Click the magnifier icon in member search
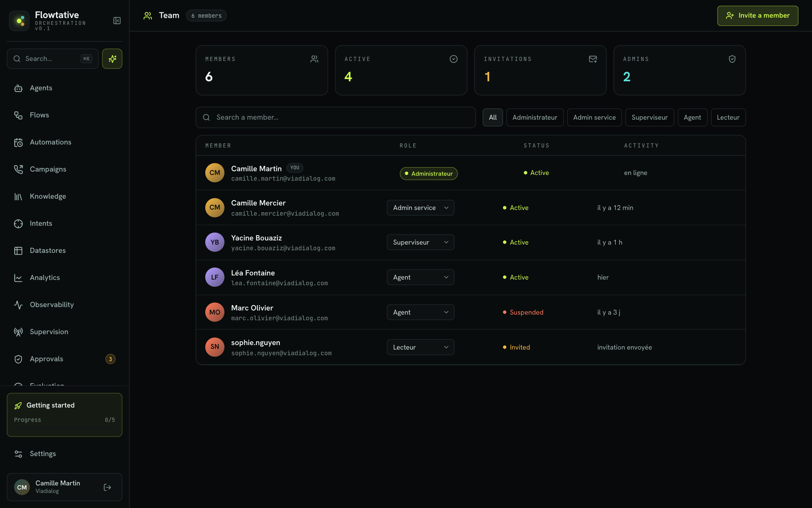The height and width of the screenshot is (508, 812). tap(206, 117)
